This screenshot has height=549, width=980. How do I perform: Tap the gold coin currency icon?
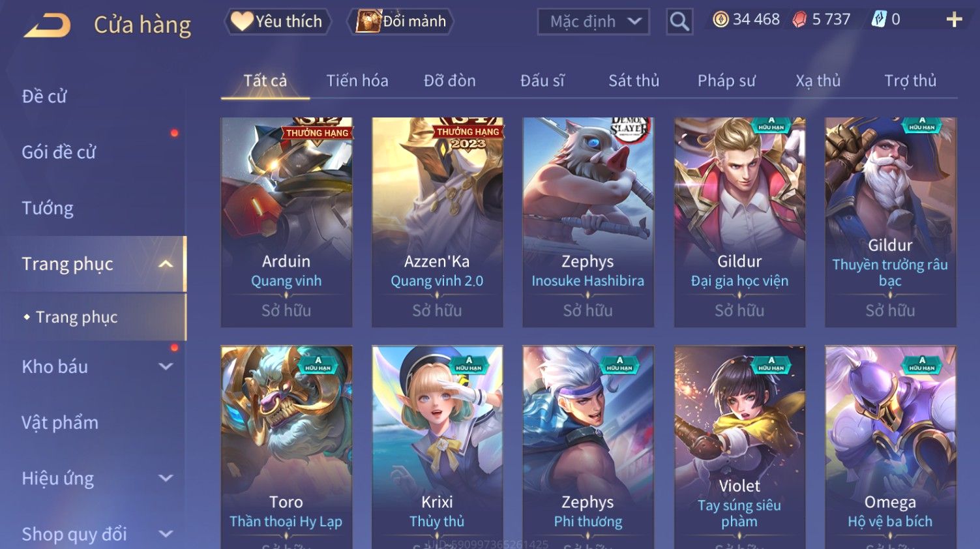(720, 20)
